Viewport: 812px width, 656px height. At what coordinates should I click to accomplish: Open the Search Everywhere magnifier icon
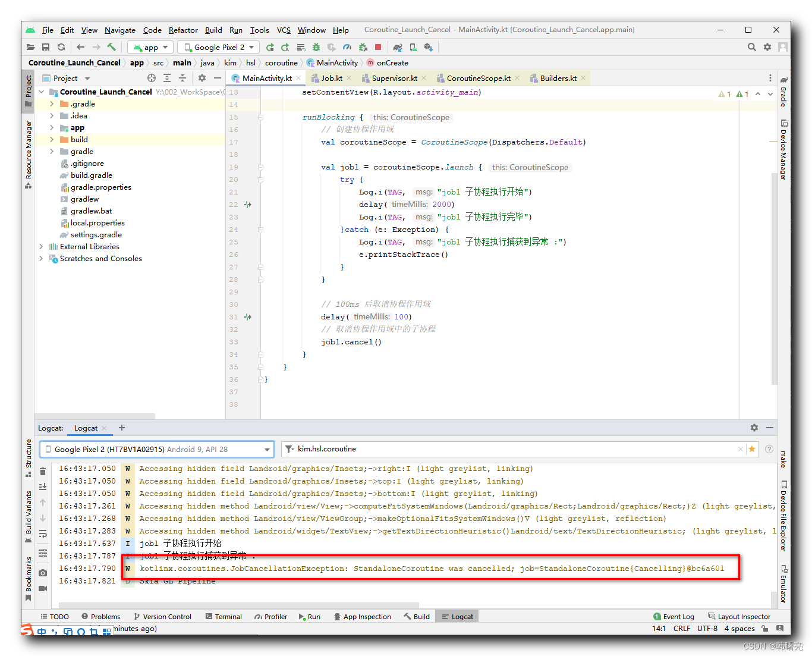(751, 47)
